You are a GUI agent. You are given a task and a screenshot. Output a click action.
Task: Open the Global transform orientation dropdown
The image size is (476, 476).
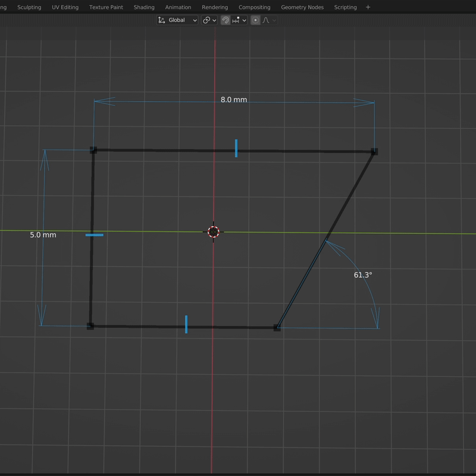pos(177,20)
